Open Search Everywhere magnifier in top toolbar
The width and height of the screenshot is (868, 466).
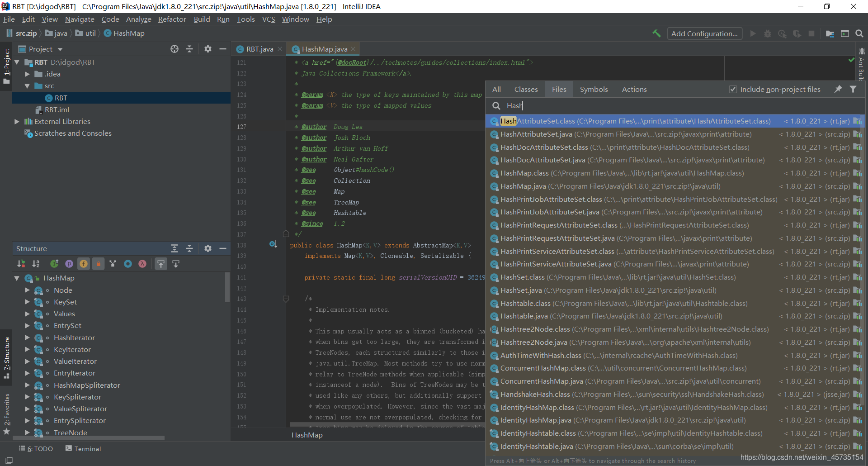pos(859,33)
